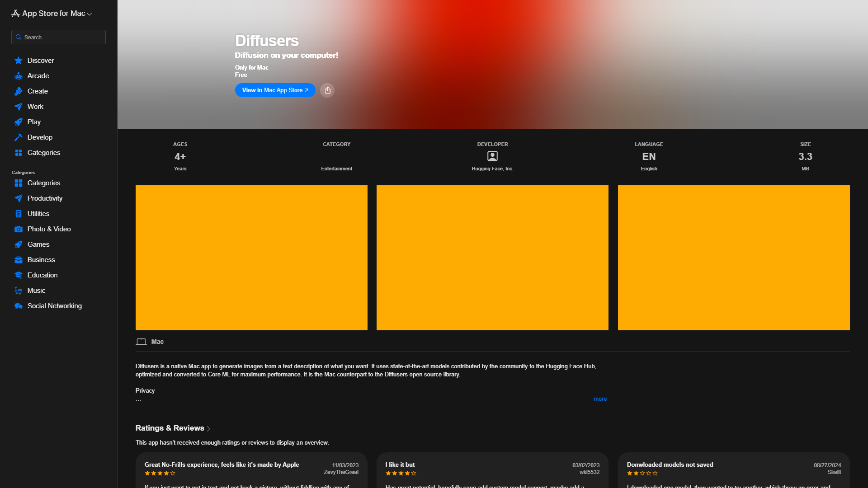Click View in Mac App Store button

pyautogui.click(x=275, y=90)
